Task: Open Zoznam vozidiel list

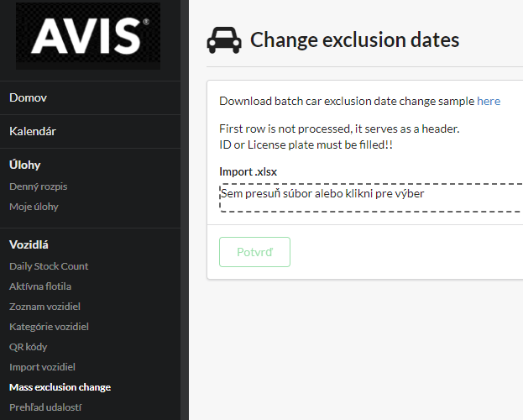Action: (44, 307)
